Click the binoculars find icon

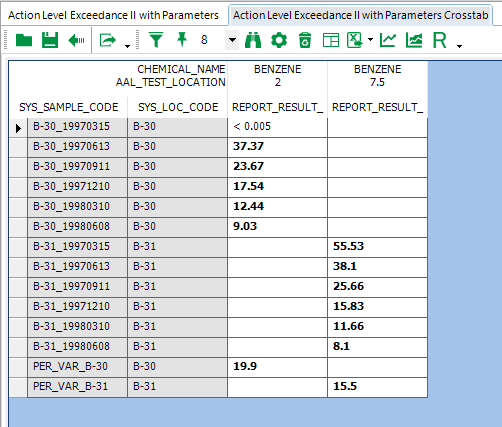(253, 40)
